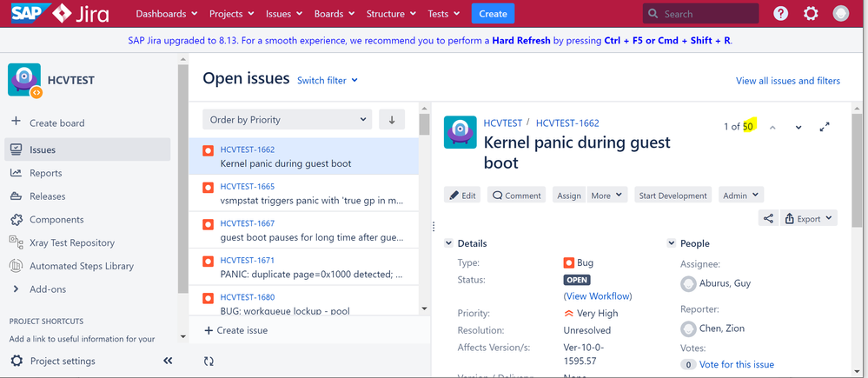Open the Projects menu
868x378 pixels.
pyautogui.click(x=231, y=14)
